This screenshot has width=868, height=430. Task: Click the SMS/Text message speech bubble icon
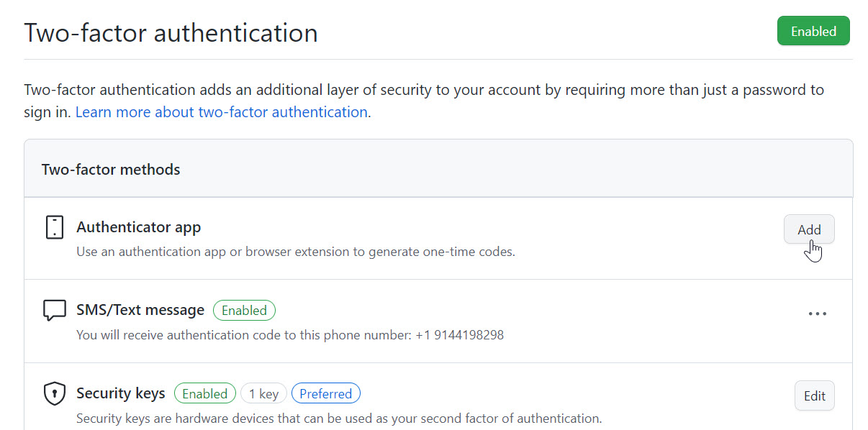(54, 309)
